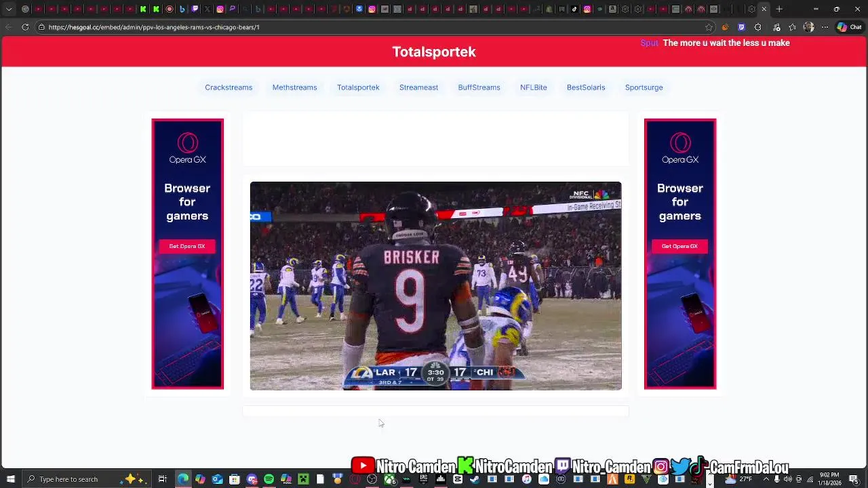Image resolution: width=868 pixels, height=488 pixels.
Task: Go to the Totalsportek nav link
Action: [358, 87]
